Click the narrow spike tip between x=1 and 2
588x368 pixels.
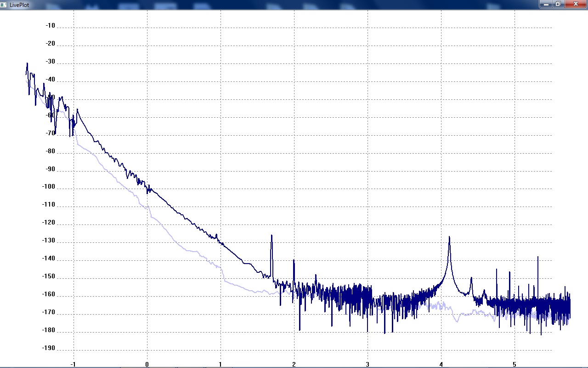point(271,236)
